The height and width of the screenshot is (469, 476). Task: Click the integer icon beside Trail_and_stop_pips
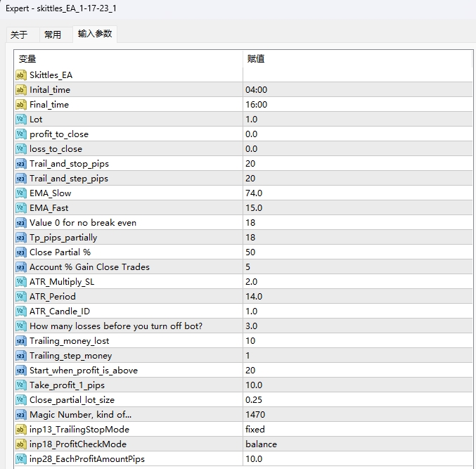point(20,164)
